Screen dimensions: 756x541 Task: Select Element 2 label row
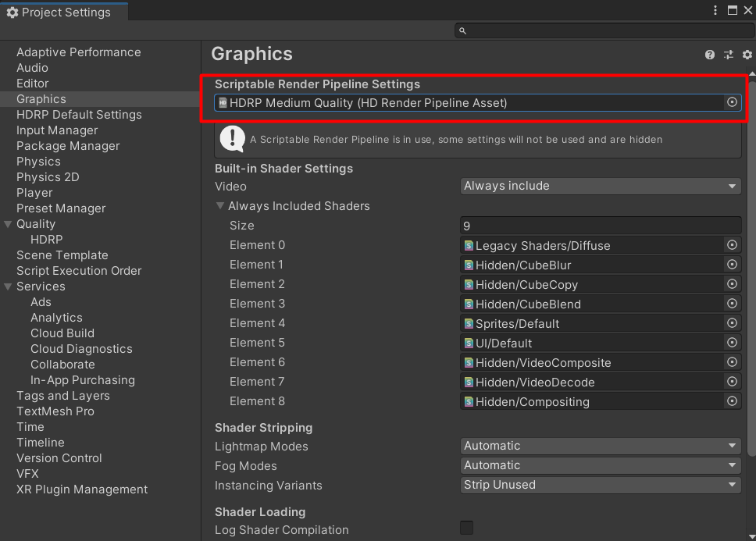[x=257, y=284]
